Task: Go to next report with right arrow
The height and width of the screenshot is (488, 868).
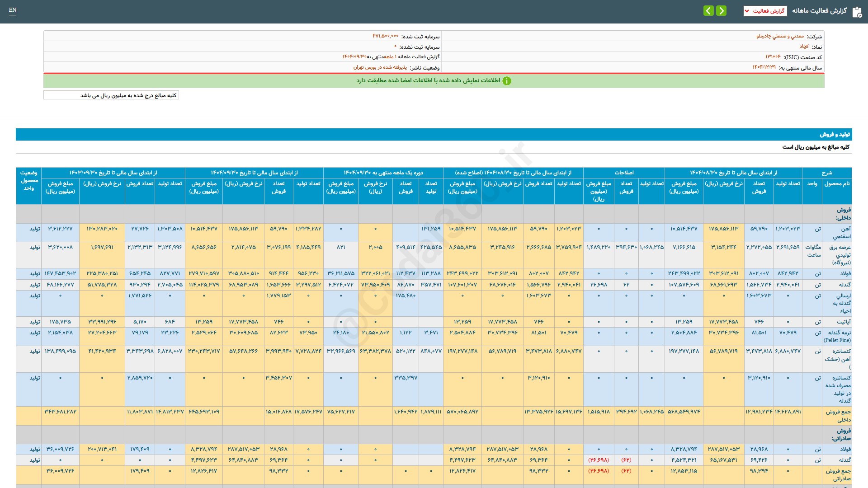Action: (x=722, y=11)
